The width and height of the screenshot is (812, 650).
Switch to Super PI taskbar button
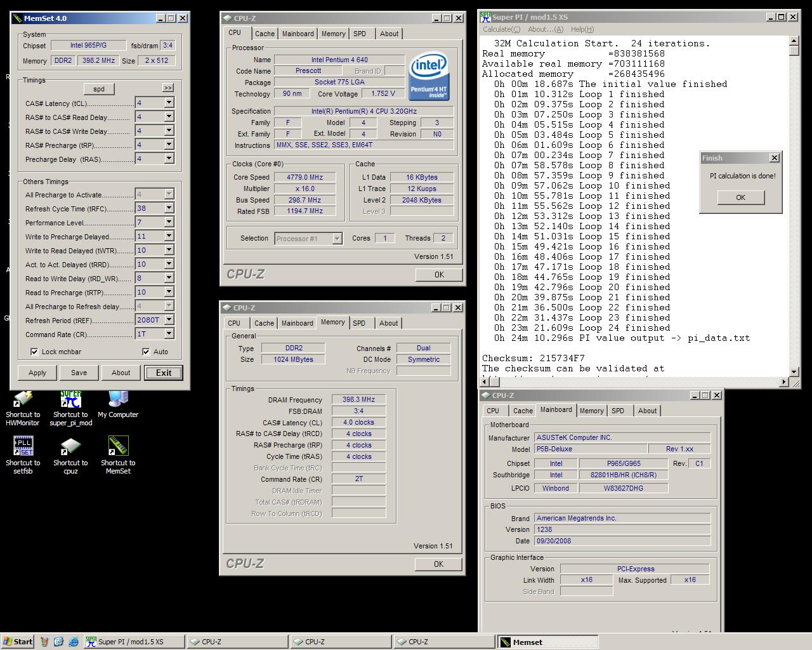coord(133,642)
